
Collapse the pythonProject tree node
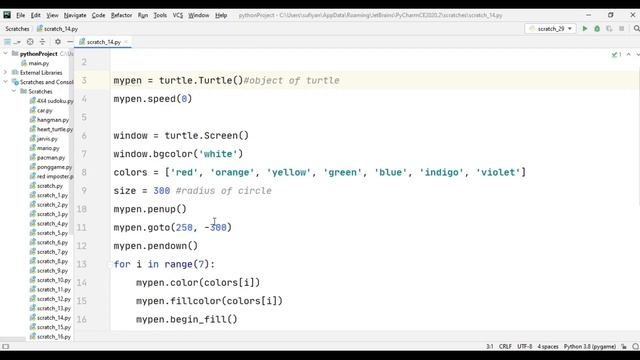pos(6,53)
